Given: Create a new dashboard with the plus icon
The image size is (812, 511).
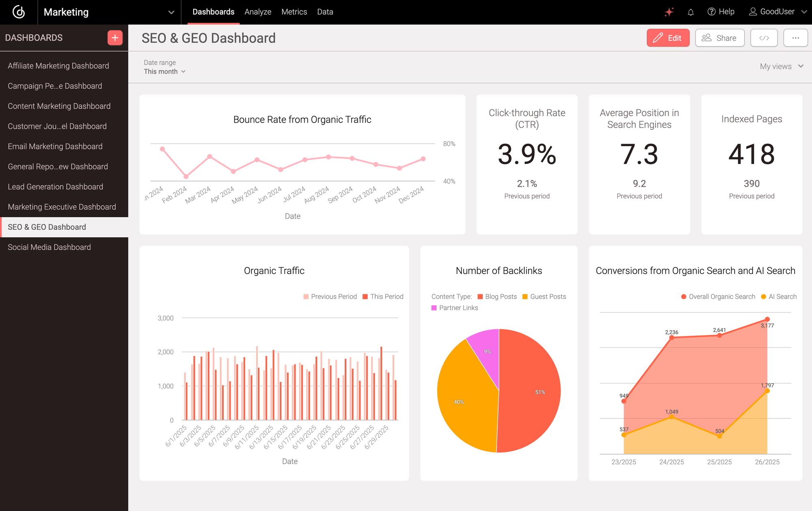Looking at the screenshot, I should [x=115, y=37].
